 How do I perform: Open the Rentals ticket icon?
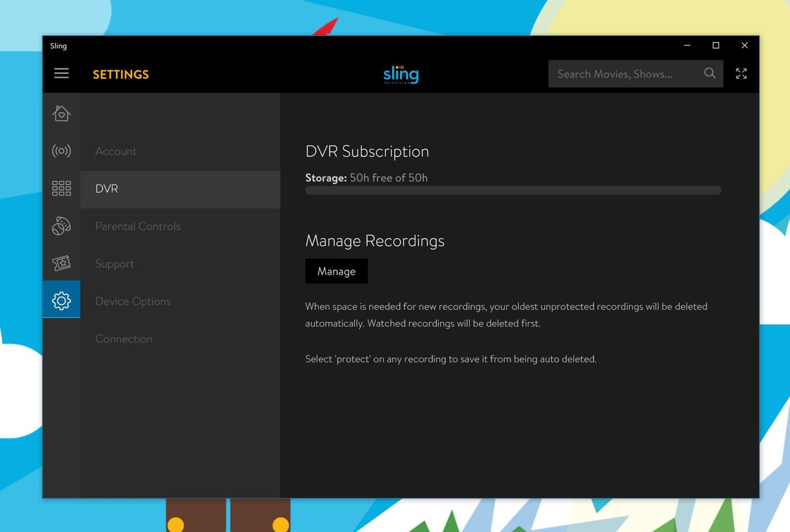pos(61,264)
